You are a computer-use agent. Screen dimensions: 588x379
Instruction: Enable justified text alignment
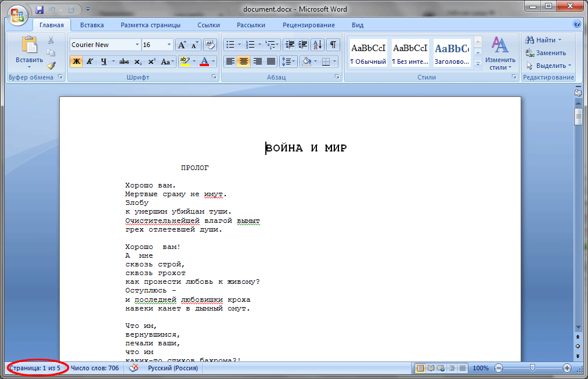tap(271, 62)
